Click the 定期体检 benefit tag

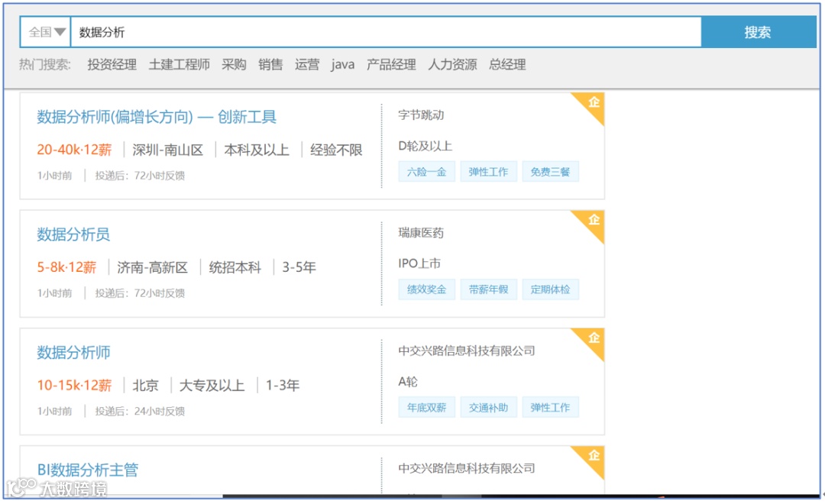[550, 289]
